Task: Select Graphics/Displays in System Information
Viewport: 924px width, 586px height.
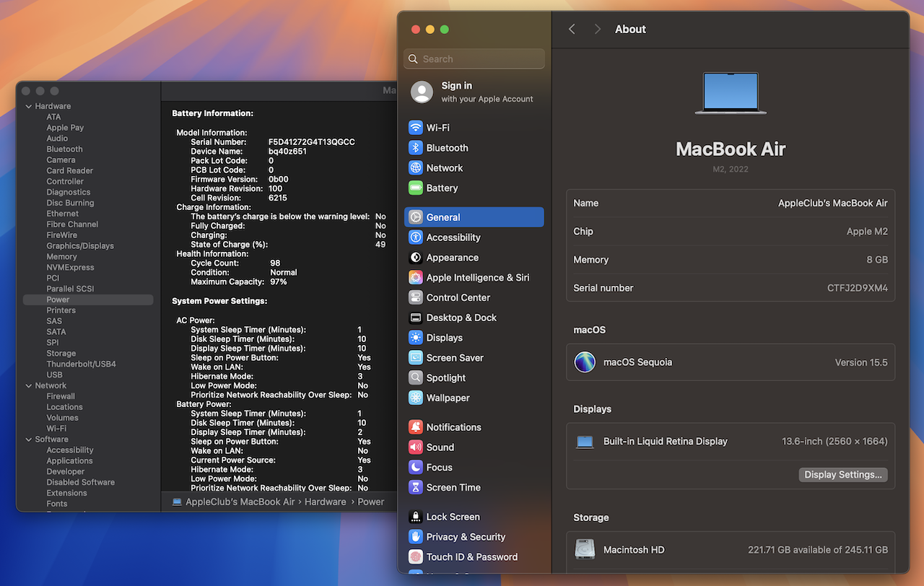Action: point(80,246)
